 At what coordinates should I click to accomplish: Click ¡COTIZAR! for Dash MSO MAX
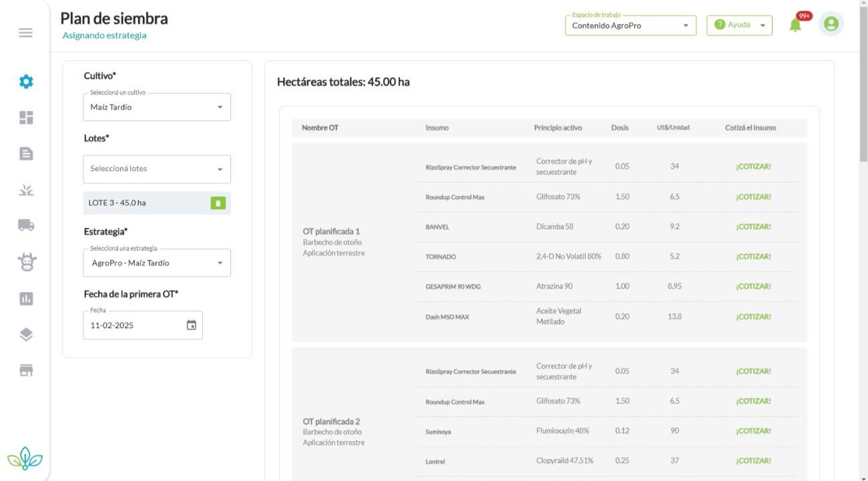753,317
